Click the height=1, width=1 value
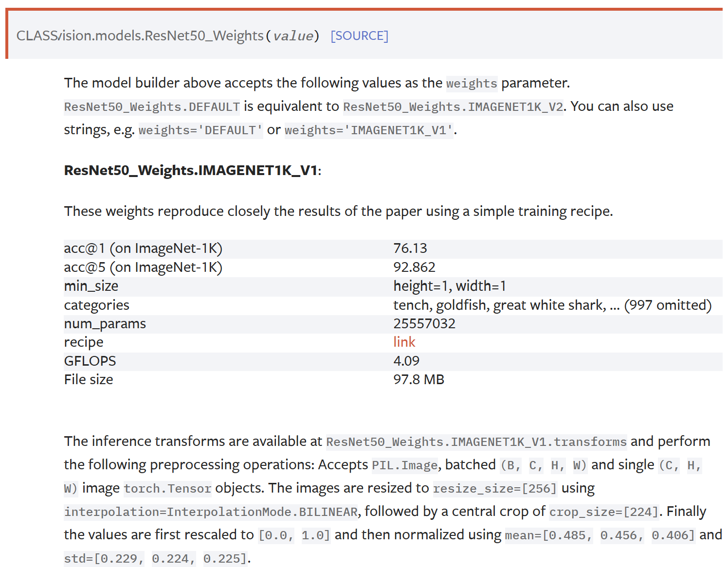Screen dimensions: 728x567 450,286
